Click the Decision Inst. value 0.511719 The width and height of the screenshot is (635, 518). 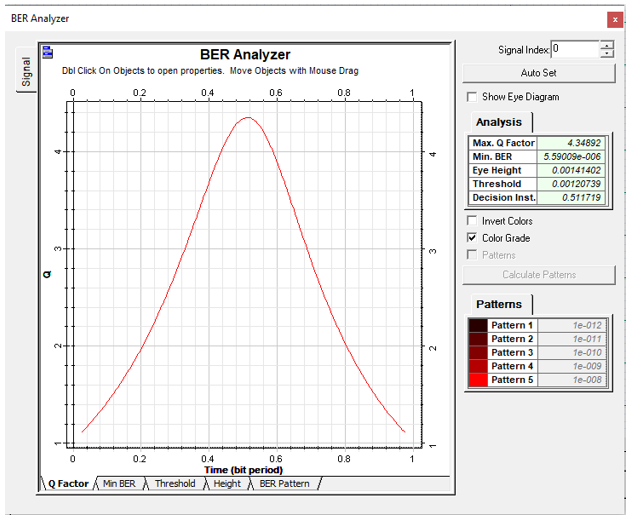(571, 198)
